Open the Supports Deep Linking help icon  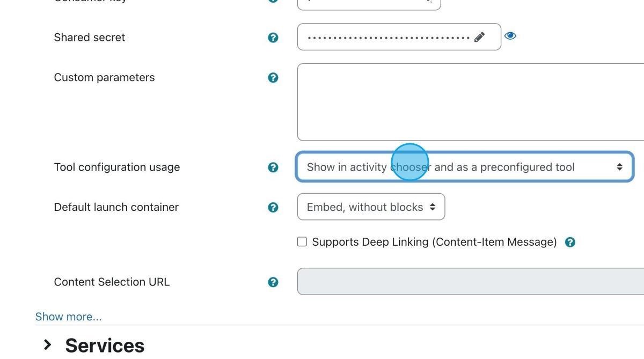click(x=570, y=241)
